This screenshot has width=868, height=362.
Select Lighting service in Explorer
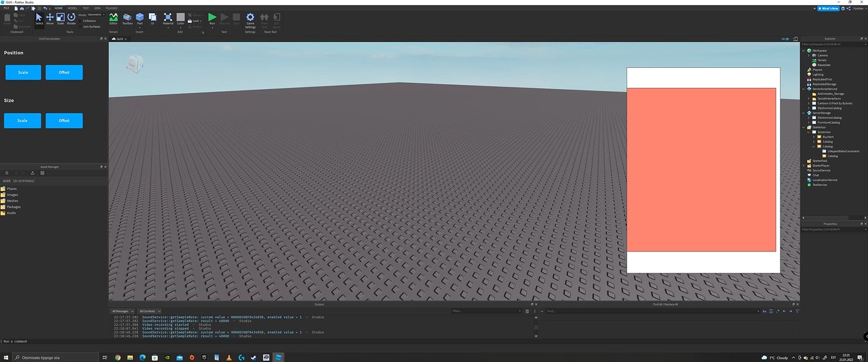point(817,74)
